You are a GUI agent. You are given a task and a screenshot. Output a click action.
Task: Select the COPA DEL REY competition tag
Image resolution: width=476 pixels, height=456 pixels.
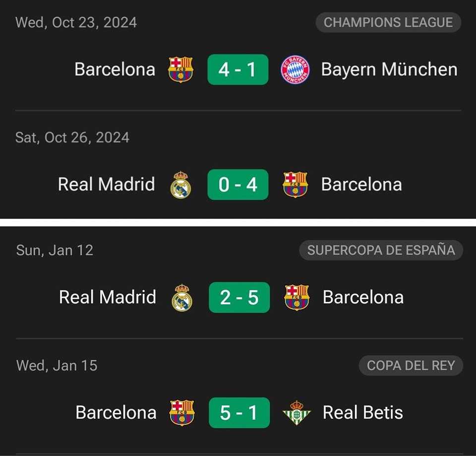coord(411,366)
